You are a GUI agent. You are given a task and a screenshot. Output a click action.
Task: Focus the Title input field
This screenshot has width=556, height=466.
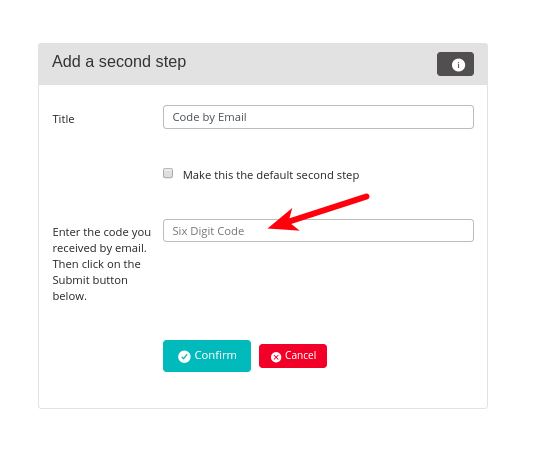(x=318, y=117)
